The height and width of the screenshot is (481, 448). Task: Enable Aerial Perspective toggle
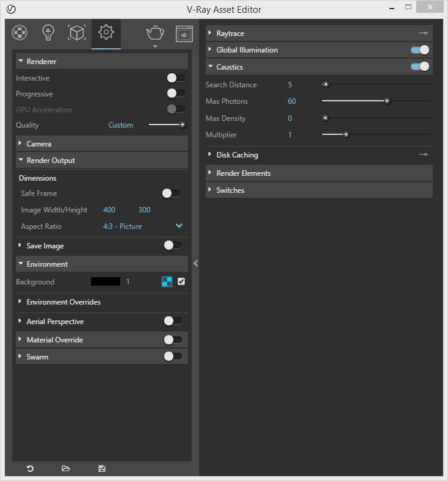click(x=173, y=321)
